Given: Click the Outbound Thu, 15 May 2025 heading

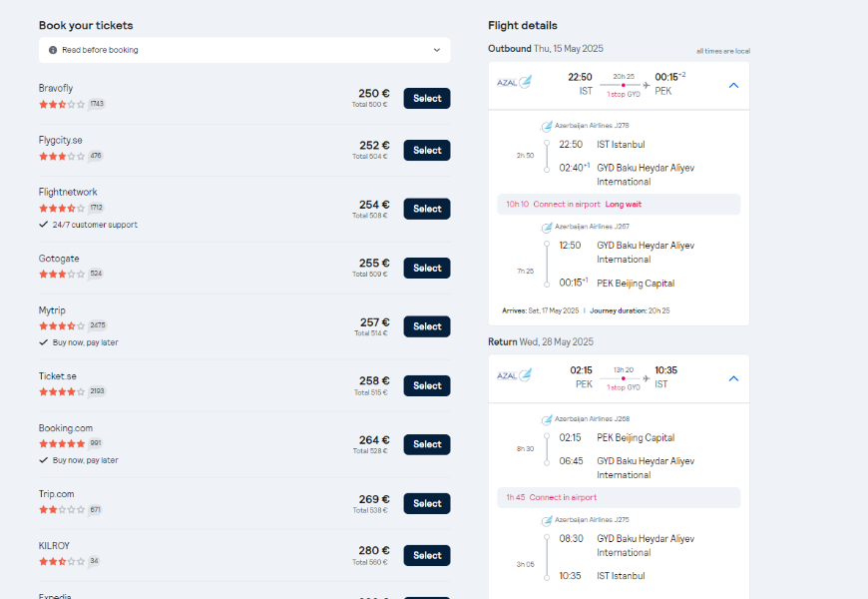Looking at the screenshot, I should 546,48.
